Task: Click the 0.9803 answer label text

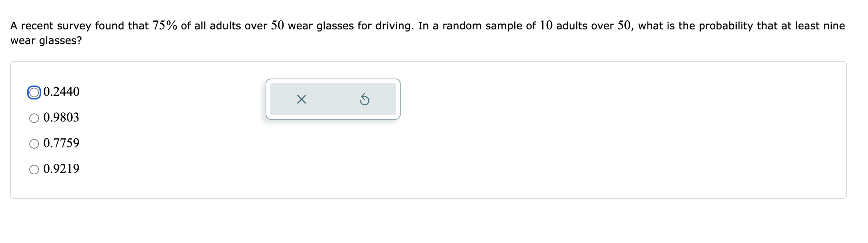Action: click(x=61, y=117)
